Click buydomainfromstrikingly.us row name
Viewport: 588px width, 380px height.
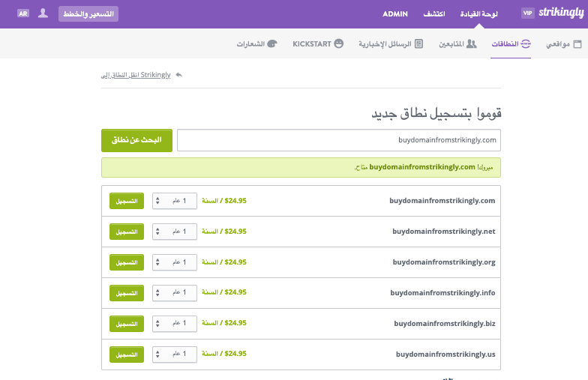click(x=445, y=355)
